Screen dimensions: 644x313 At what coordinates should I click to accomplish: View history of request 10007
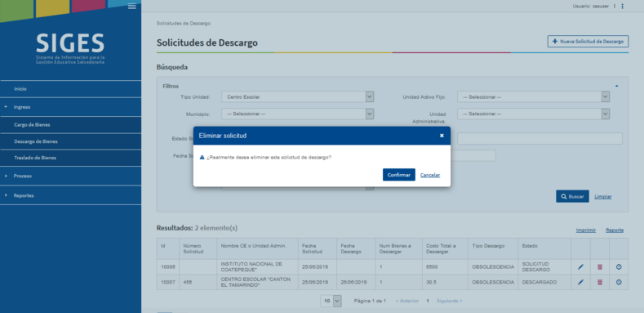pyautogui.click(x=619, y=282)
